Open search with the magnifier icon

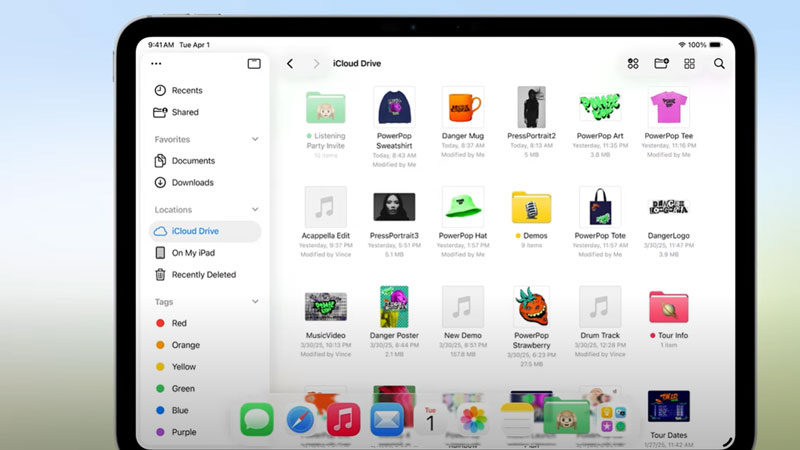click(x=719, y=63)
